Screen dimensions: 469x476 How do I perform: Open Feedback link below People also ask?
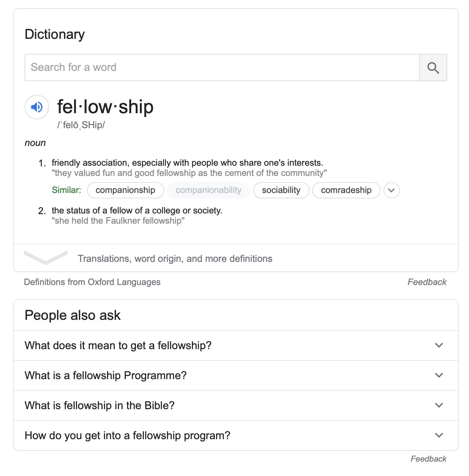428,459
